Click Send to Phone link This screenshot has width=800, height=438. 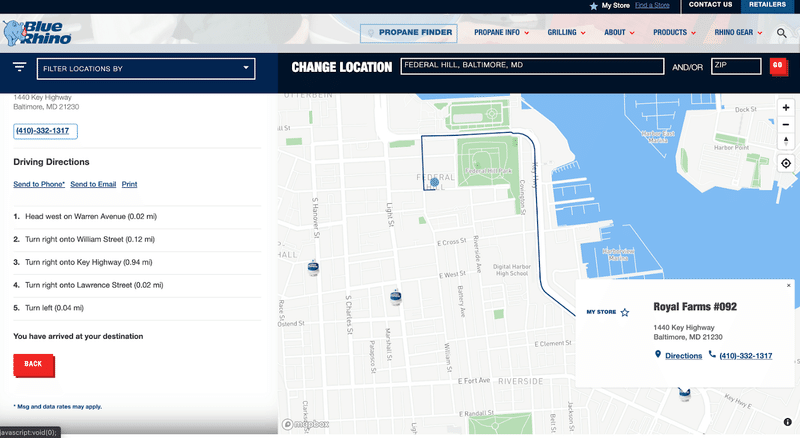39,184
